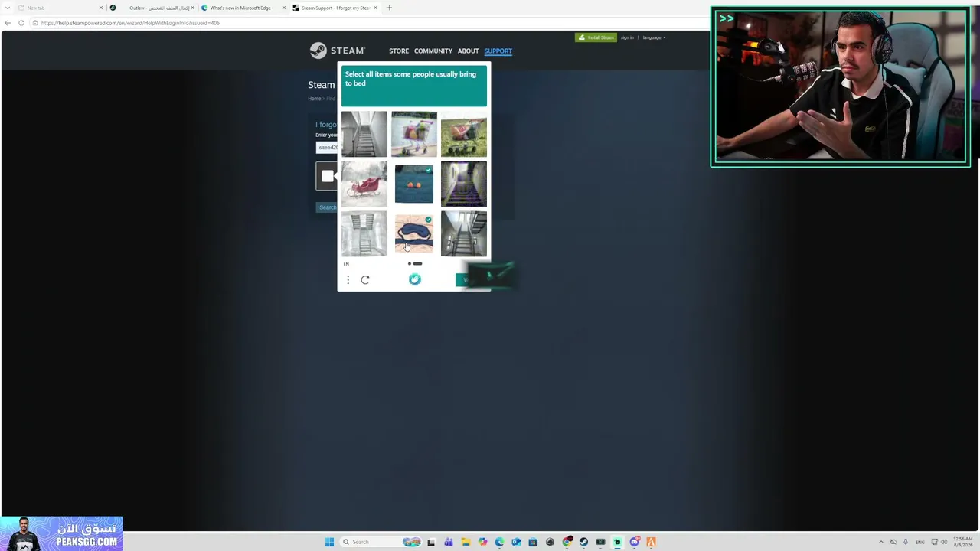Open the STORE menu on Steam

click(399, 51)
